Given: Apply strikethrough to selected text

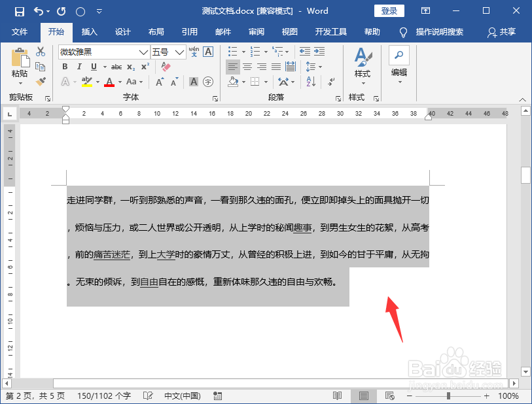Looking at the screenshot, I should click(116, 66).
